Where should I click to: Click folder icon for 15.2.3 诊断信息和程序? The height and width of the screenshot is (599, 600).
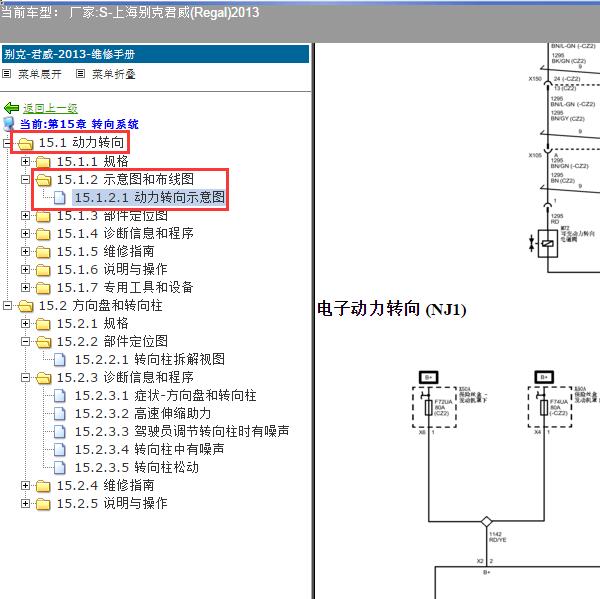tap(43, 378)
